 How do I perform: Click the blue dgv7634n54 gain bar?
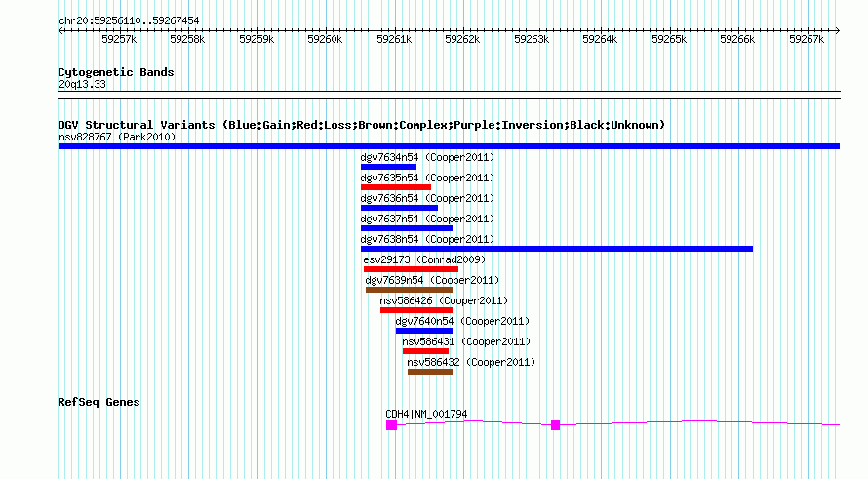pos(388,167)
